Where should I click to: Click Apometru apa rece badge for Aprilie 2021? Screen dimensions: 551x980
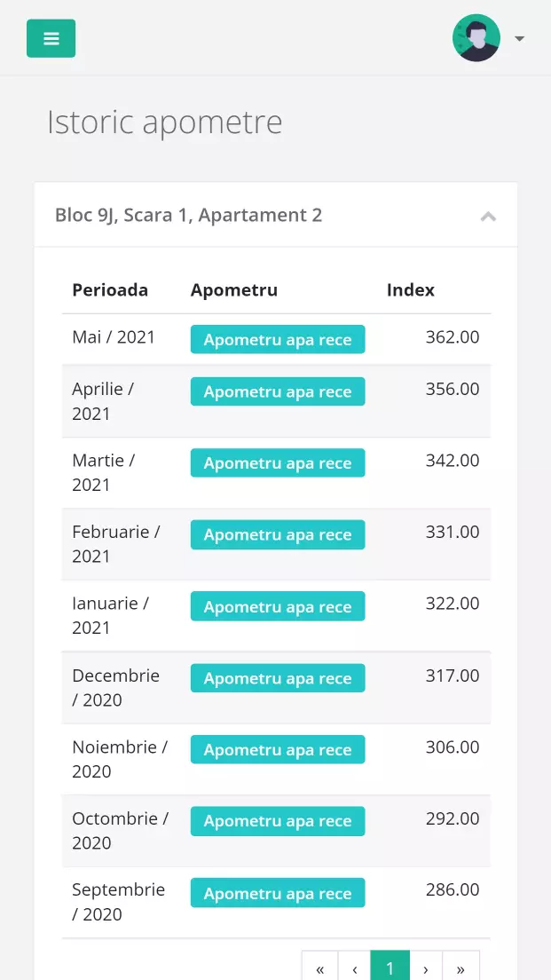pyautogui.click(x=278, y=391)
